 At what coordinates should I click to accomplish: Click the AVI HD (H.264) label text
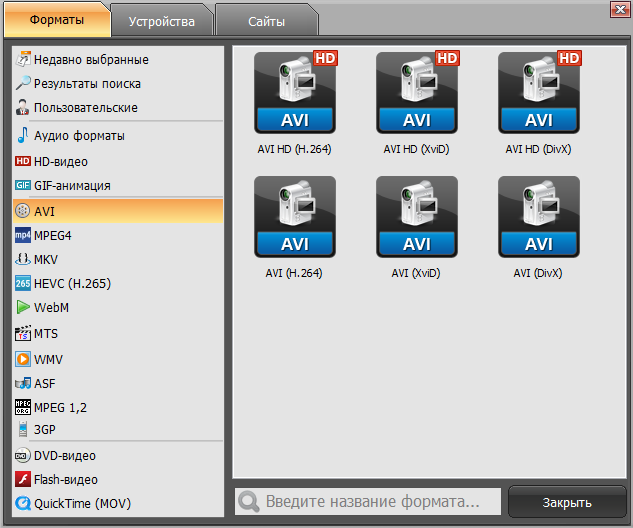click(x=294, y=149)
